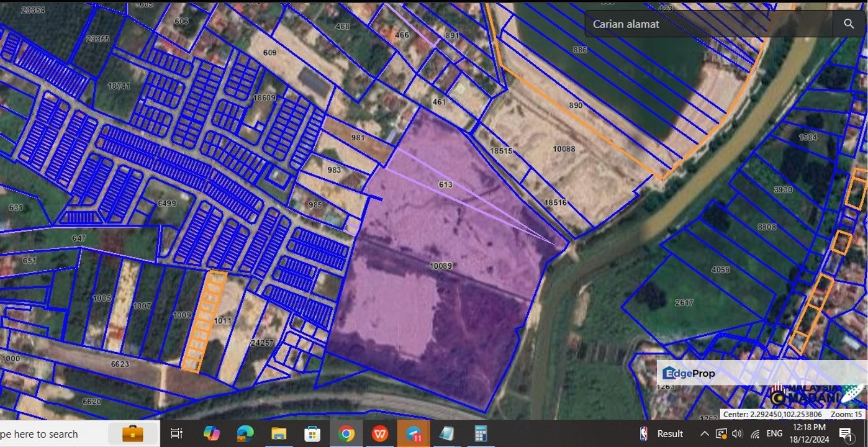The image size is (868, 447).
Task: Launch Copilot from the taskbar
Action: pyautogui.click(x=212, y=433)
